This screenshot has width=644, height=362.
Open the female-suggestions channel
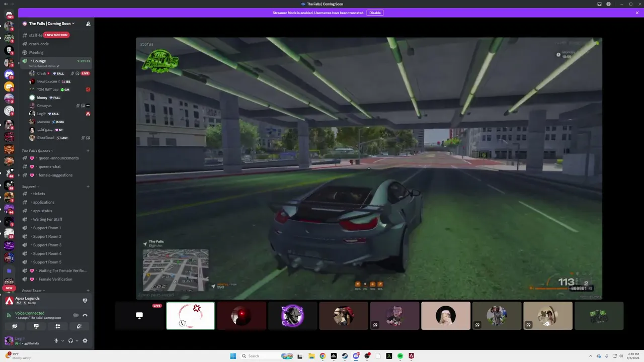pyautogui.click(x=55, y=175)
